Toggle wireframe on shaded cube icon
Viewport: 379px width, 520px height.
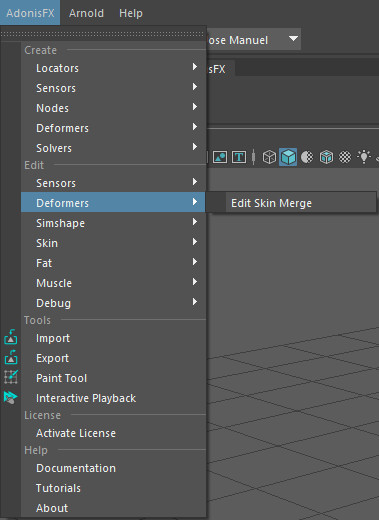(x=326, y=157)
